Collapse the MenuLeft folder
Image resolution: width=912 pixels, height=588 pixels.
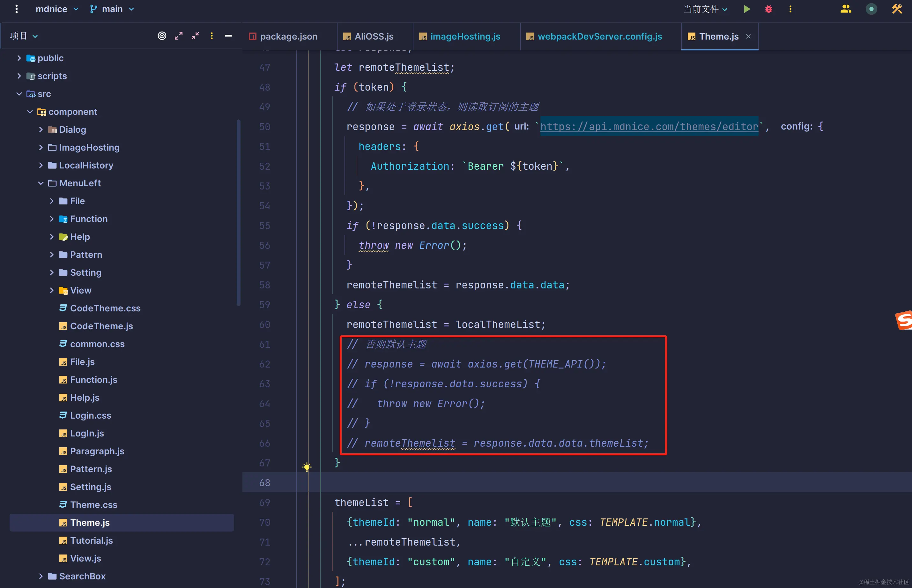click(41, 183)
